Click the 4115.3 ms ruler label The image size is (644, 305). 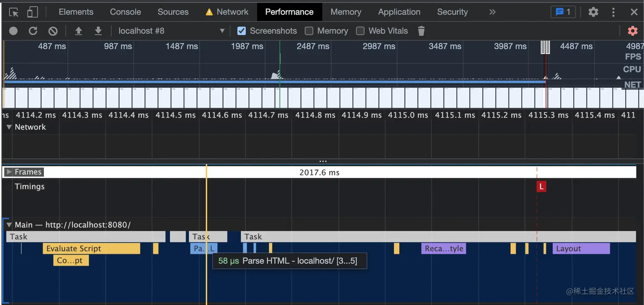(548, 115)
